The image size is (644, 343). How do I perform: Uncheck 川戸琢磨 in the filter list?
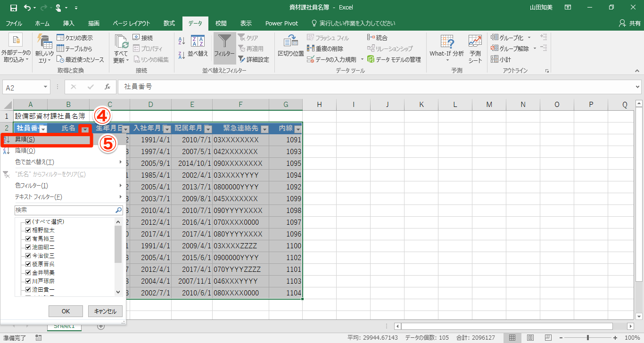[28, 281]
